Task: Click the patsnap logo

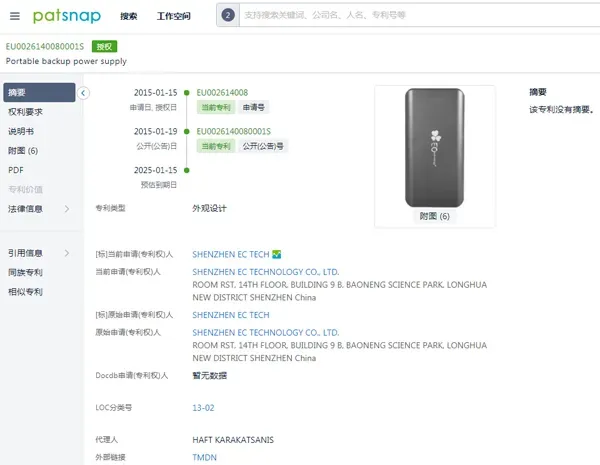Action: tap(67, 16)
